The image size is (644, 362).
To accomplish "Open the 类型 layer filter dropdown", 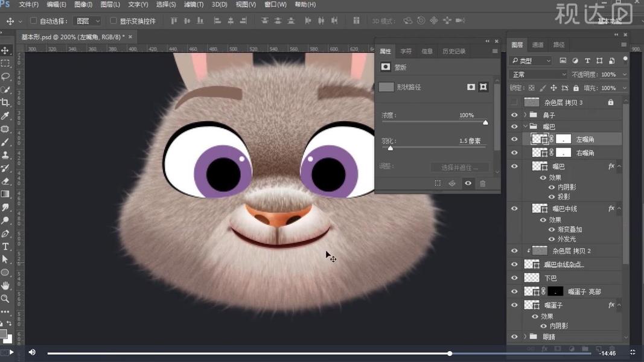I will point(531,61).
